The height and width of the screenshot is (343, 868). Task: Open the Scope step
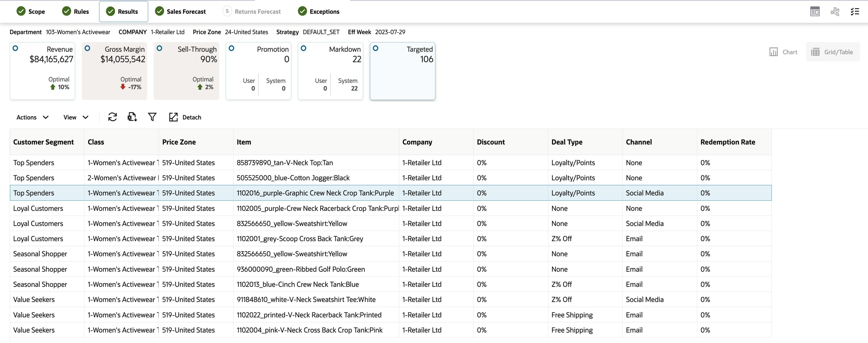(x=31, y=12)
